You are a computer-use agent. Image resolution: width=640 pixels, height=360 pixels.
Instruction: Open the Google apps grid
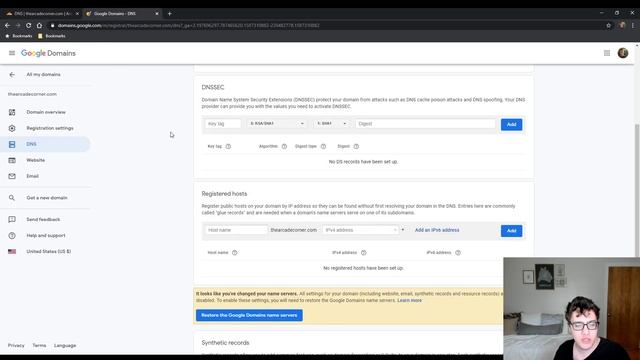607,53
